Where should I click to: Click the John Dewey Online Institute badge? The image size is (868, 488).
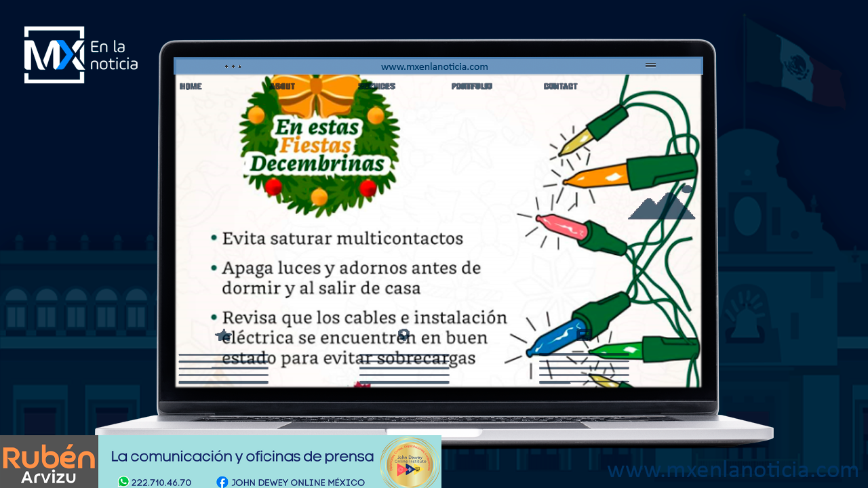[410, 463]
